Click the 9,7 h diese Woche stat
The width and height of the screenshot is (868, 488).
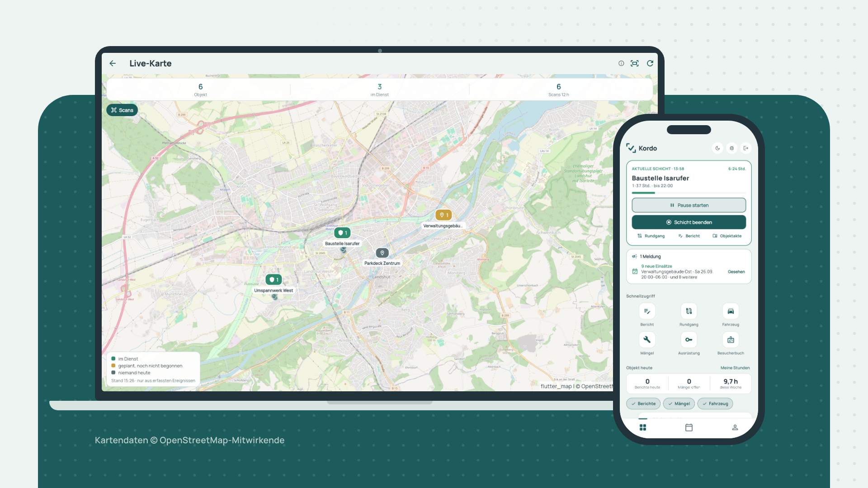731,384
